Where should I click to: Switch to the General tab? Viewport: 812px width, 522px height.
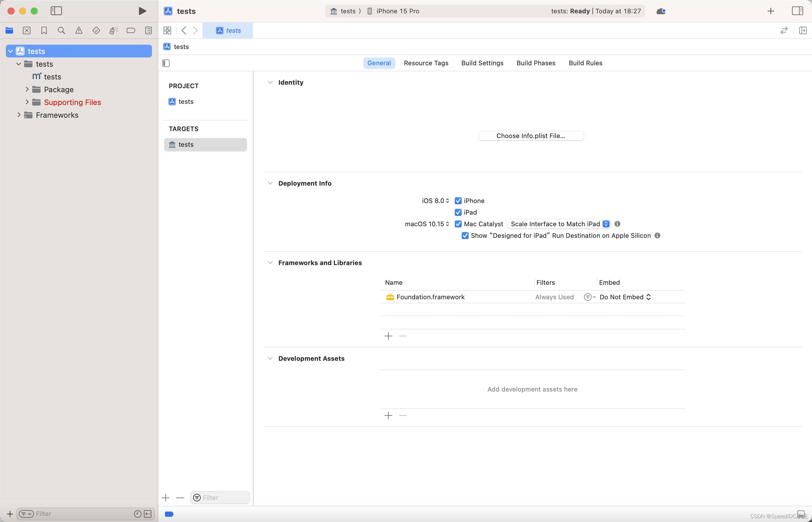[x=379, y=63]
